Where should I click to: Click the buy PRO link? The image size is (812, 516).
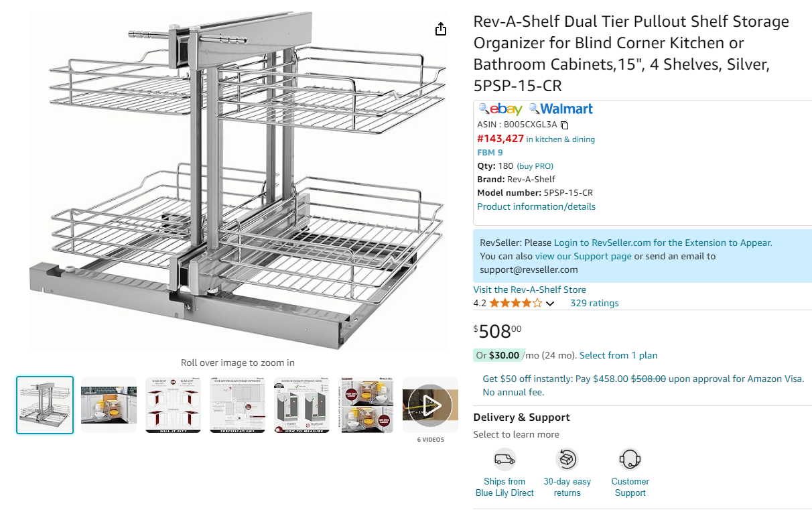535,166
